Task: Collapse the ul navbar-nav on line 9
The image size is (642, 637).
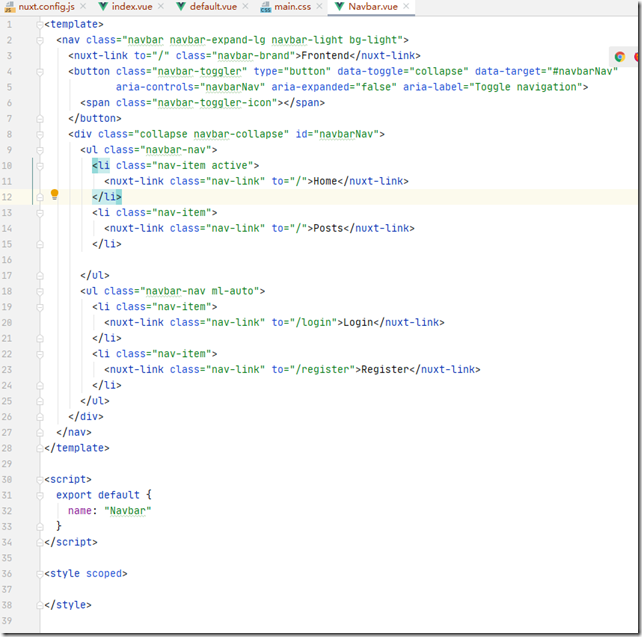Action: point(40,150)
